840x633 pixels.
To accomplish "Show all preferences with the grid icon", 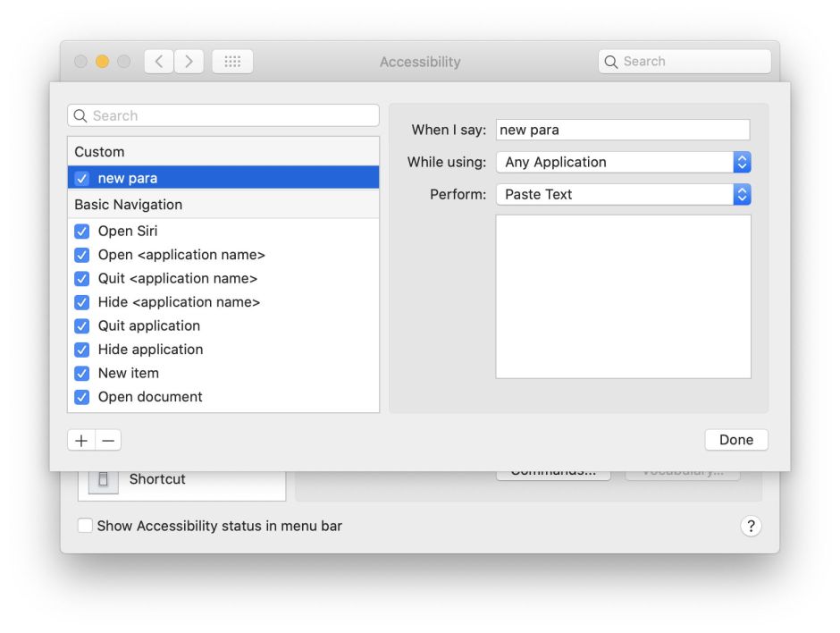I will point(232,62).
